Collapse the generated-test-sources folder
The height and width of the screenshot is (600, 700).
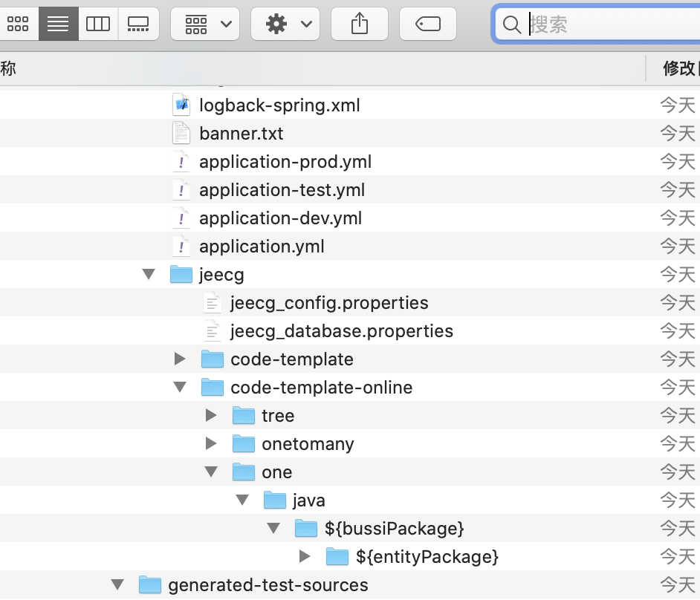(117, 584)
